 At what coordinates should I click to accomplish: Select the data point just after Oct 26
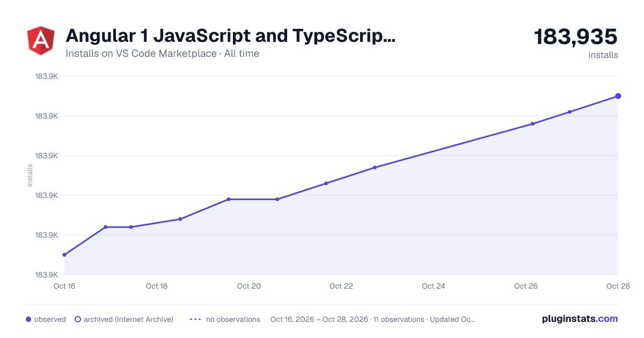pos(533,124)
